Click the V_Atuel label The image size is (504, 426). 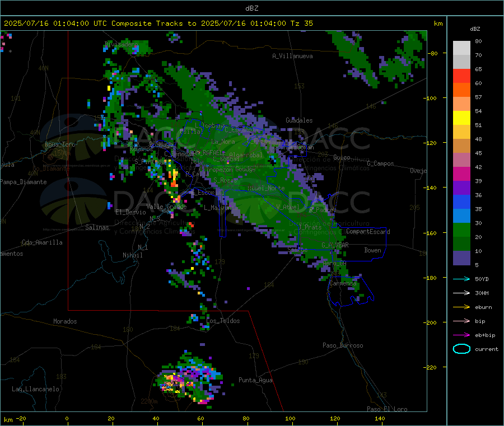(x=288, y=207)
